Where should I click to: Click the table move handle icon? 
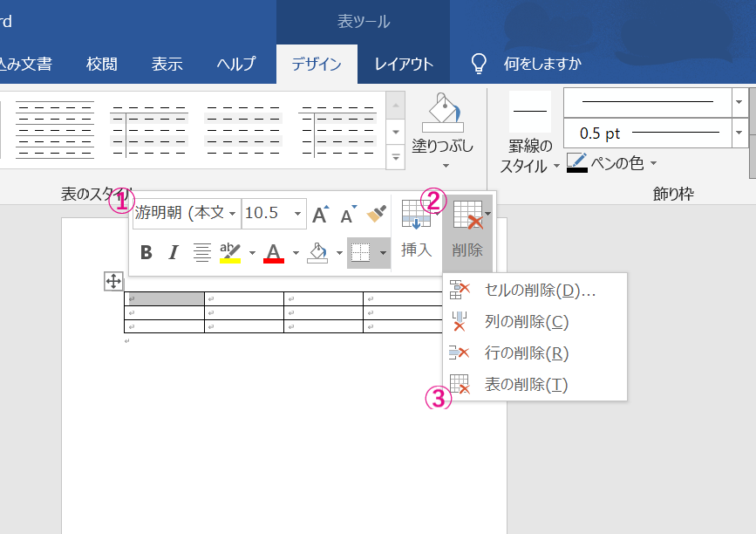[113, 281]
